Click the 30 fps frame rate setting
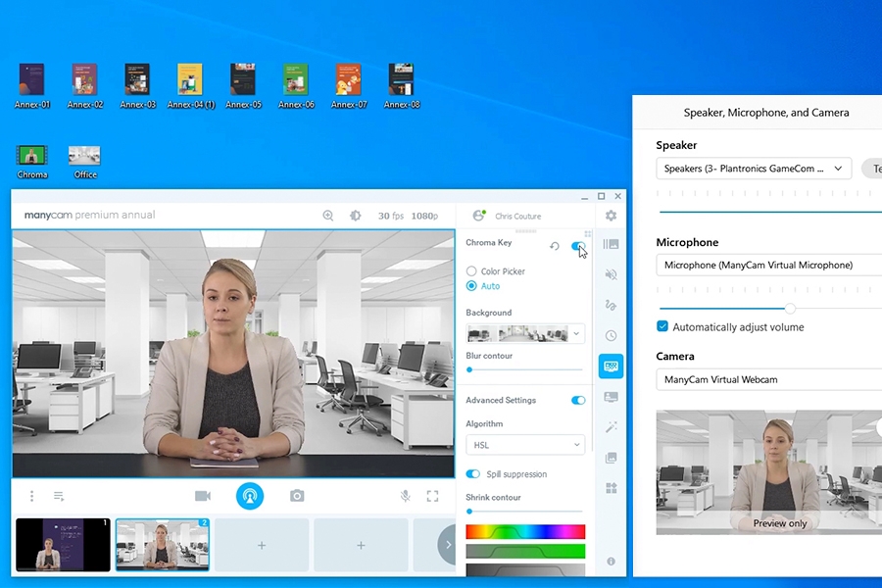Viewport: 882px width, 588px height. tap(391, 216)
